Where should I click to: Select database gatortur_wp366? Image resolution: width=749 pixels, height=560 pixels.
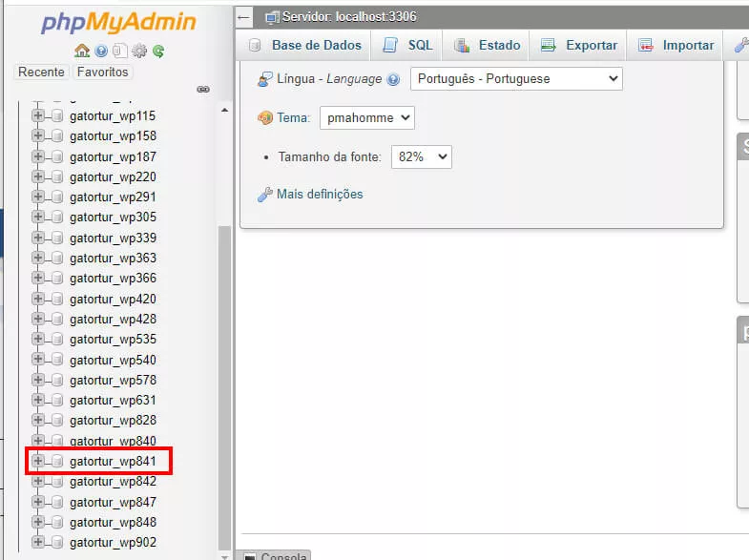pyautogui.click(x=113, y=278)
